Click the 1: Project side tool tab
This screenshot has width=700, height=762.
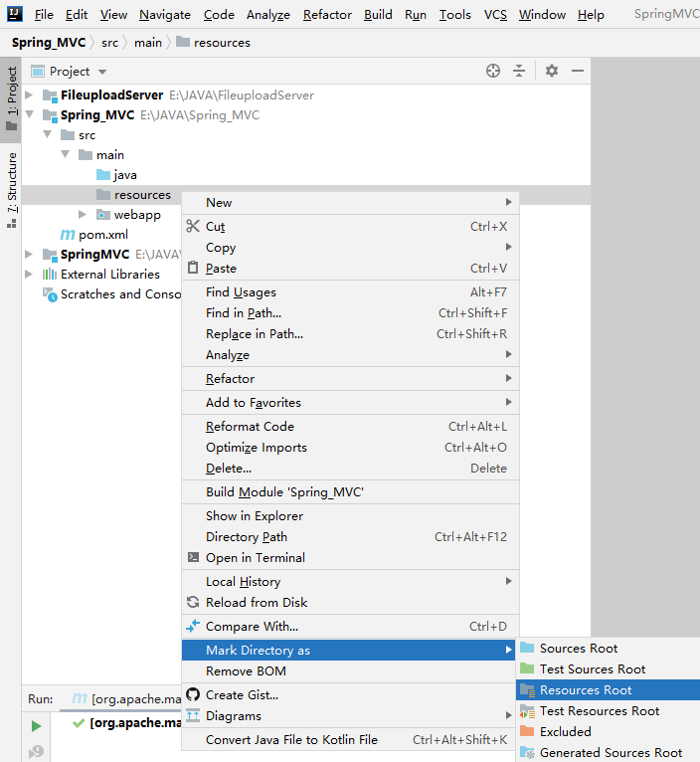[x=11, y=99]
